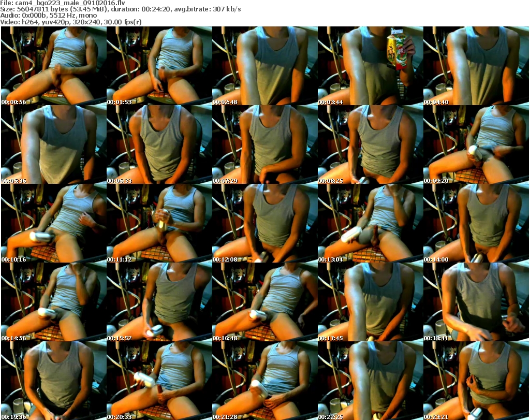Choose the frame stamped 00:07:29
The image size is (530, 420).
[264, 144]
